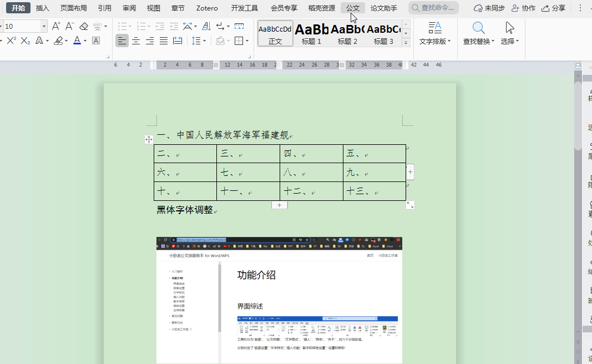Click the 查找替换 magnifier icon
This screenshot has width=592, height=364.
(x=478, y=28)
